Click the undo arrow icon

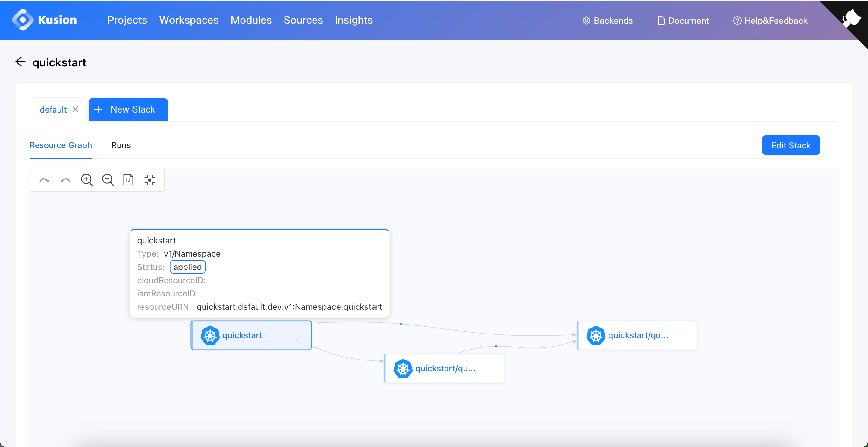tap(65, 179)
